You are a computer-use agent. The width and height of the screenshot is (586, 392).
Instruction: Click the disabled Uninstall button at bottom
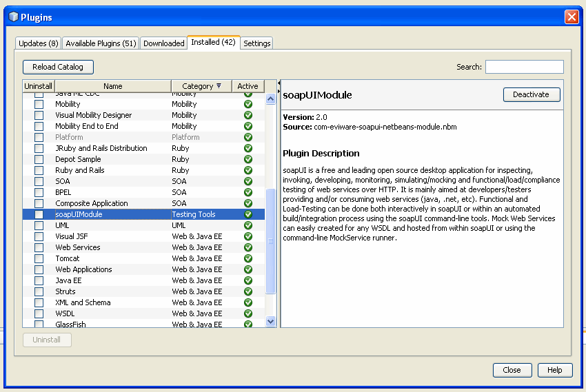tap(47, 340)
